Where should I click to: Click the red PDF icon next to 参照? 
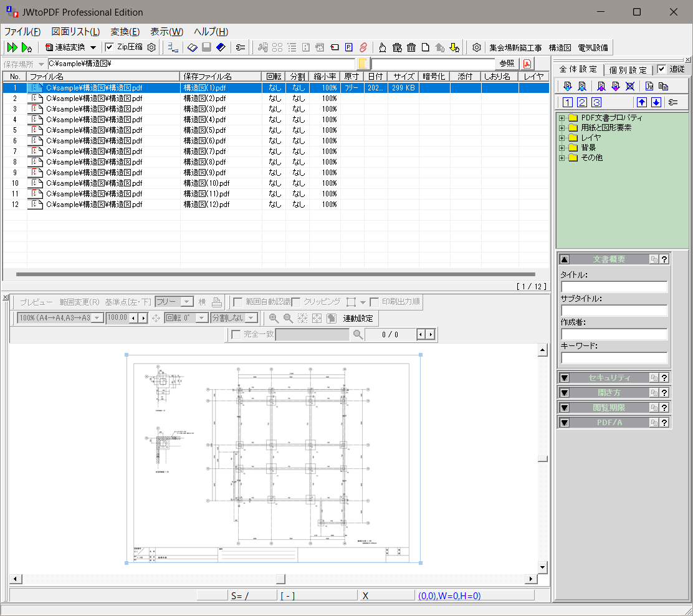pos(527,64)
